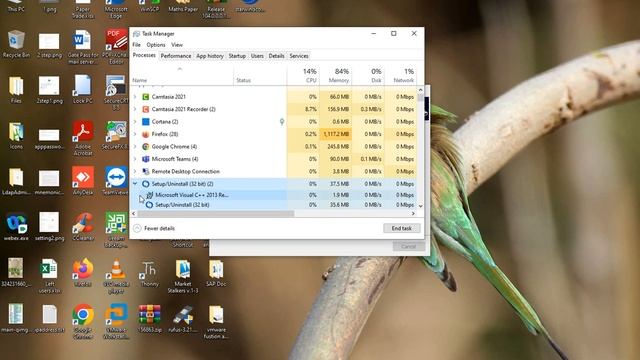
Task: Sort processes by the CPU column header
Action: [303, 75]
